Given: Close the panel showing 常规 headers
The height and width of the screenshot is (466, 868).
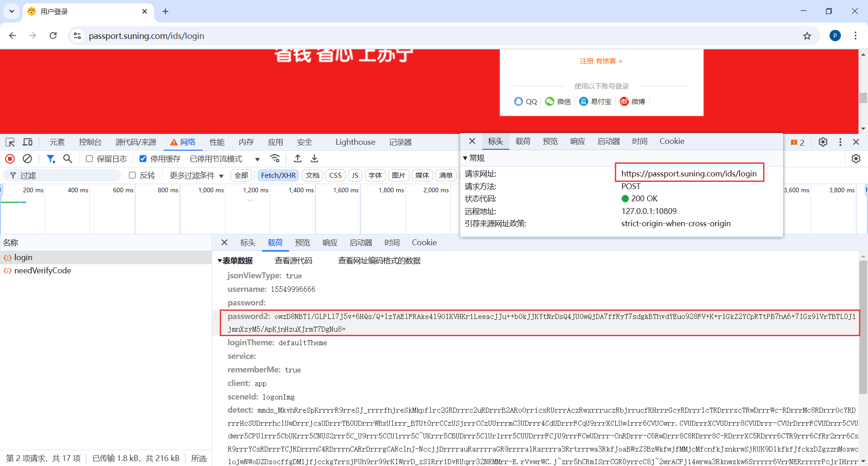Looking at the screenshot, I should click(x=472, y=141).
